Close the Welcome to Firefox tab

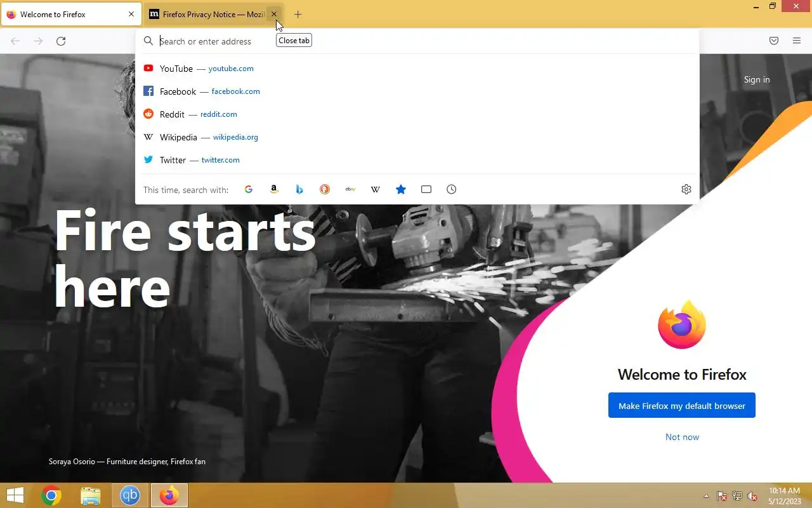coord(131,14)
